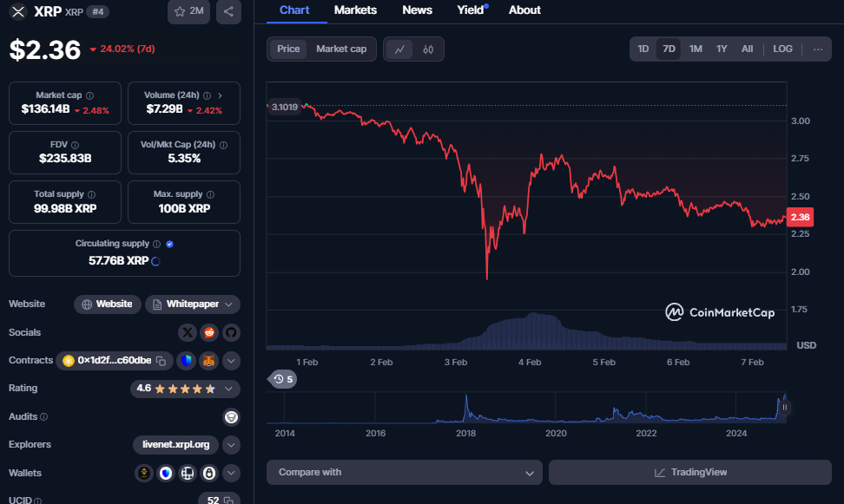Click the history events badge 5
This screenshot has width=844, height=504.
(x=283, y=379)
